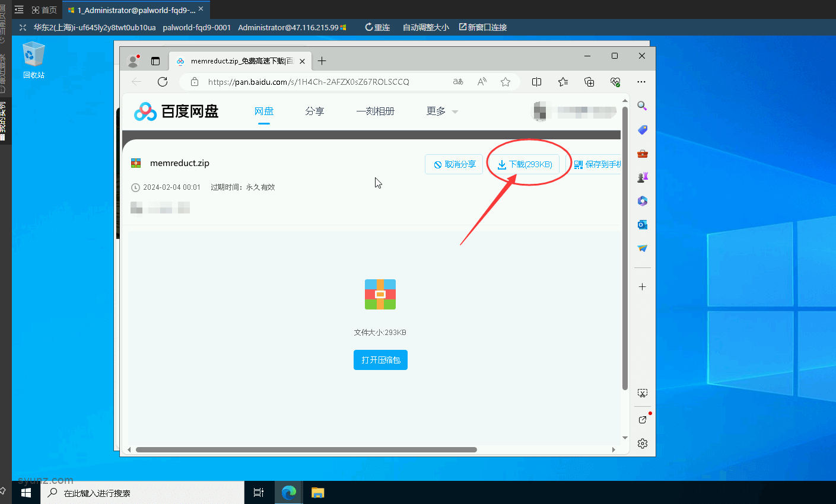Click scrollbar down arrow in page
The image size is (836, 504).
pyautogui.click(x=625, y=438)
